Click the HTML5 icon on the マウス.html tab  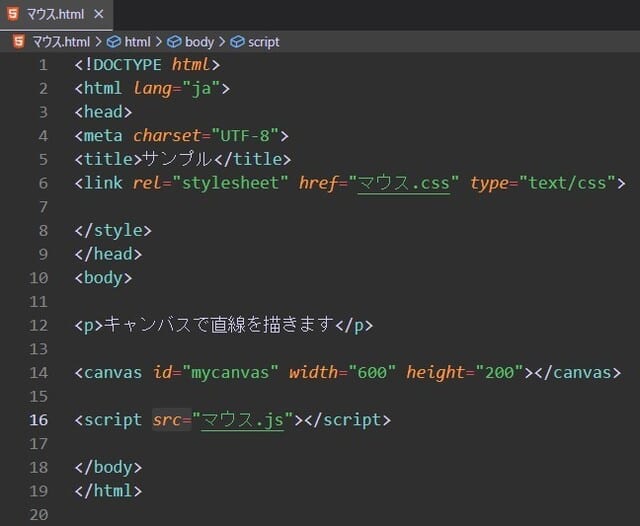click(x=11, y=14)
